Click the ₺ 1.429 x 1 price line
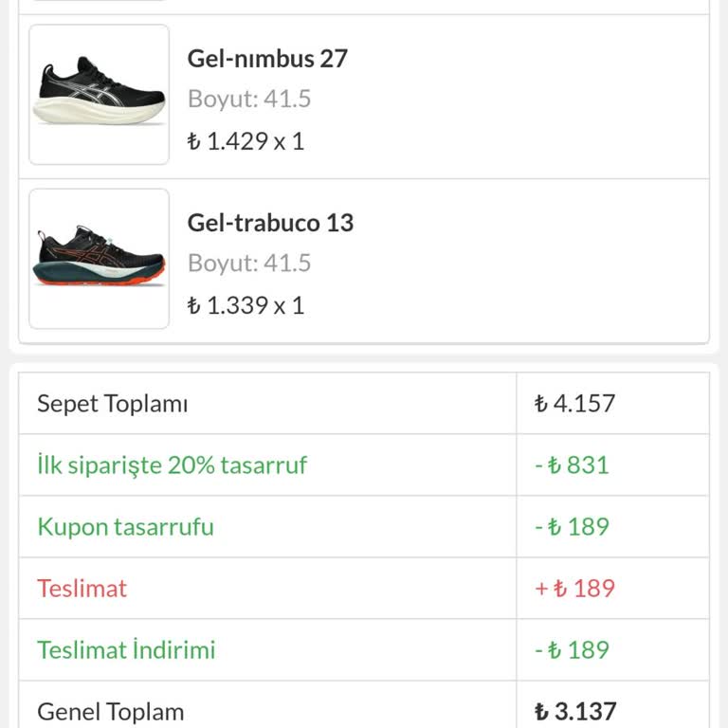Viewport: 728px width, 728px height. click(246, 141)
